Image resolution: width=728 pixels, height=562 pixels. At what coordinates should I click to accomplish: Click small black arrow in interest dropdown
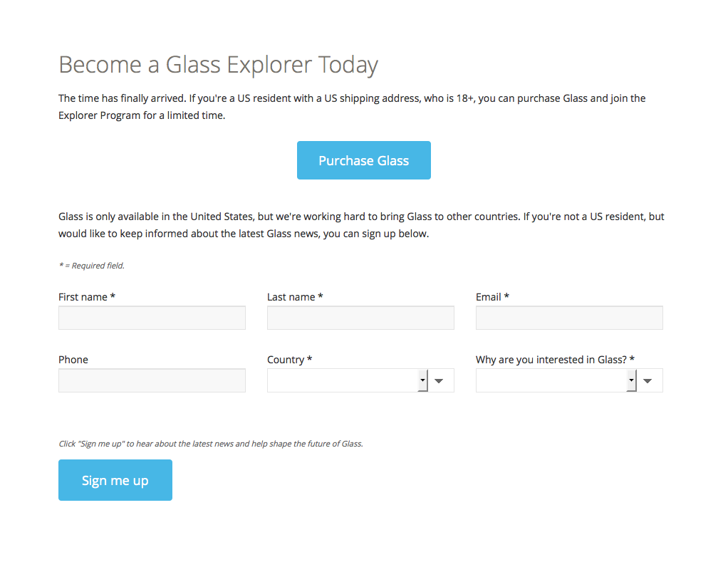tap(631, 380)
